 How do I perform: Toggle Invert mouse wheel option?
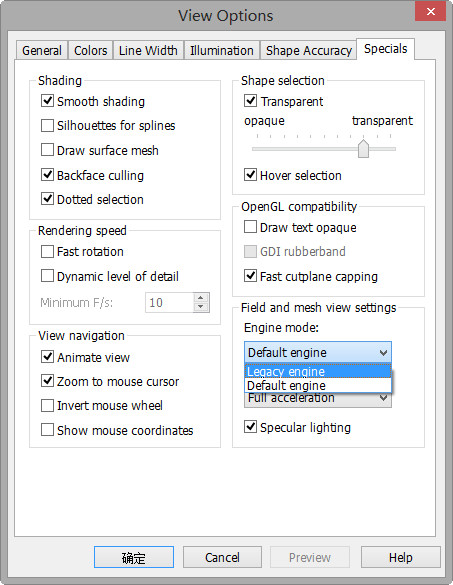[47, 406]
